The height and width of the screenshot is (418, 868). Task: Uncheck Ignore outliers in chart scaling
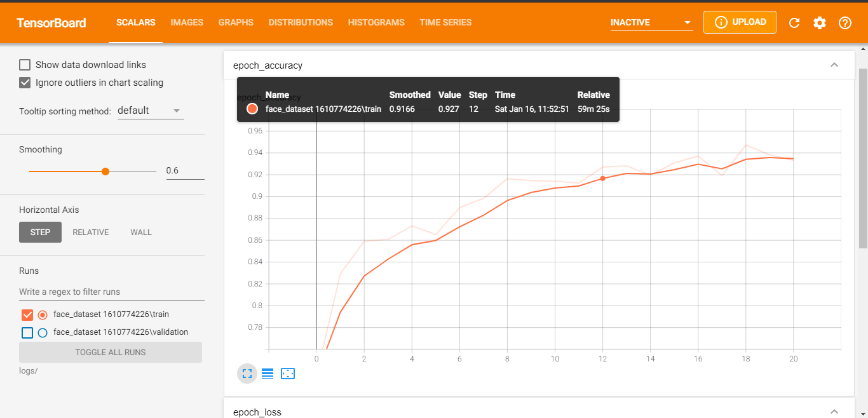coord(25,83)
